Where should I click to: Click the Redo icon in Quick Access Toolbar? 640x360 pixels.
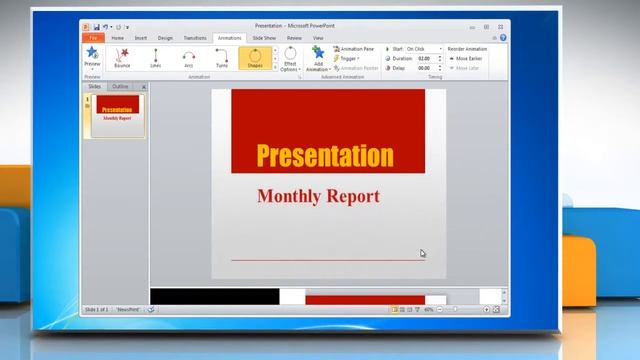[x=118, y=27]
